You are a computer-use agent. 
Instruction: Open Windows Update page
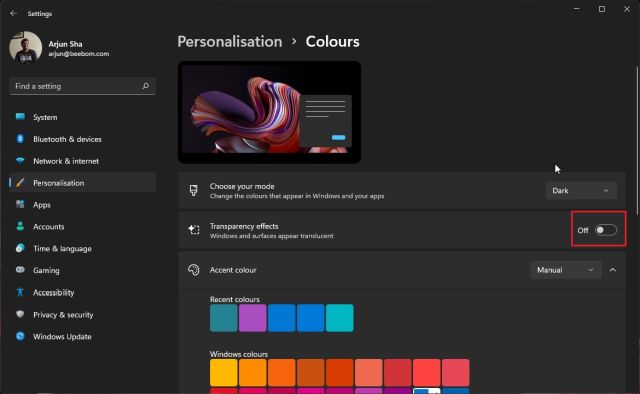[82, 336]
